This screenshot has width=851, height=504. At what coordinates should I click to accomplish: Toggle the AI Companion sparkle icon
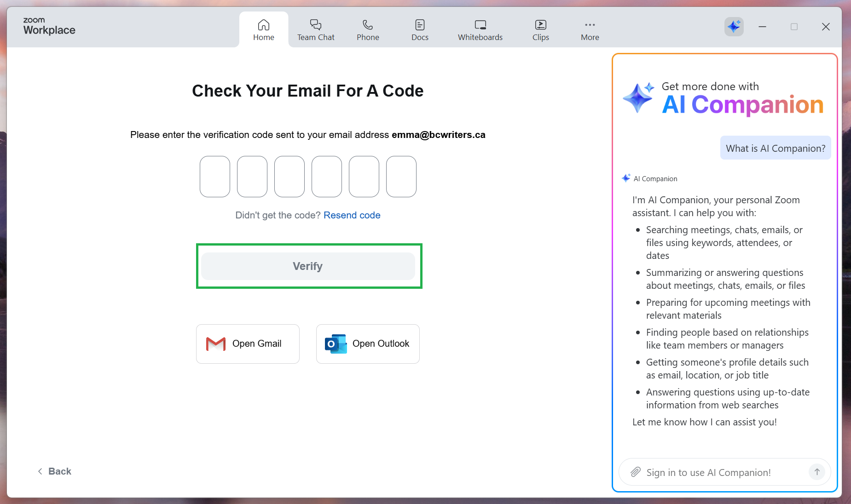pyautogui.click(x=734, y=27)
